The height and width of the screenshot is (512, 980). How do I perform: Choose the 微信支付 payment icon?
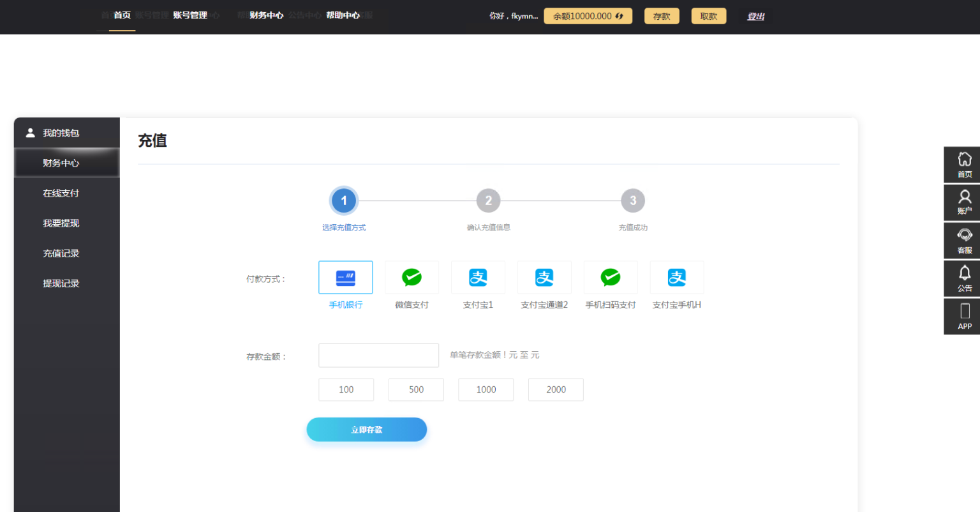point(412,278)
